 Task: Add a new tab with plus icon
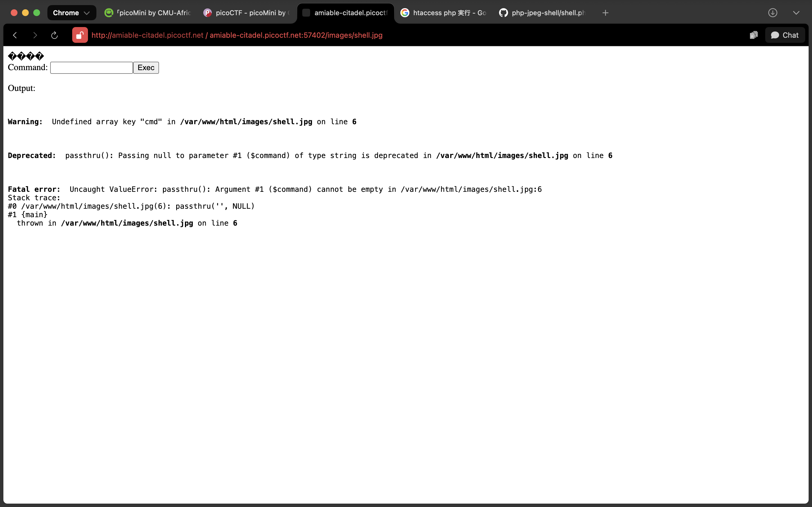click(605, 13)
